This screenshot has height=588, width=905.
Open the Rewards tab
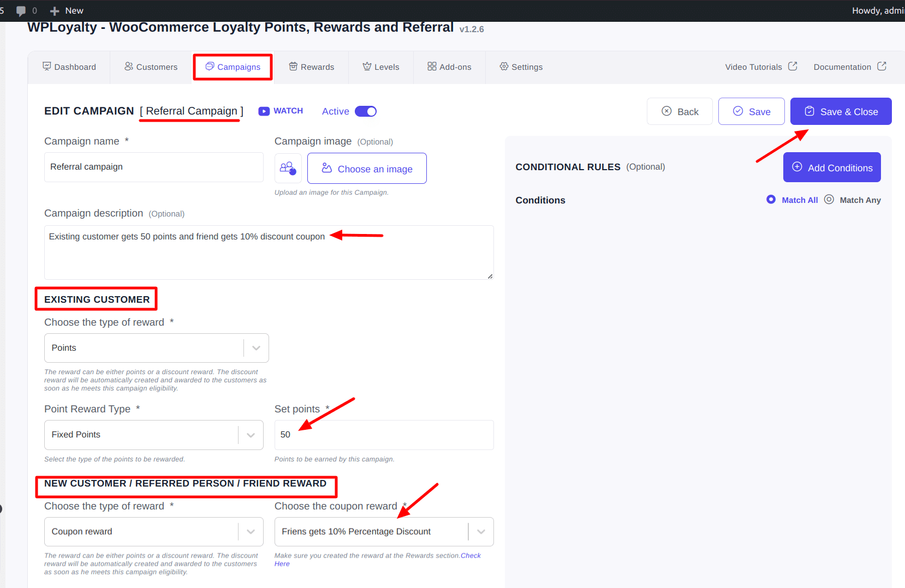tap(311, 67)
